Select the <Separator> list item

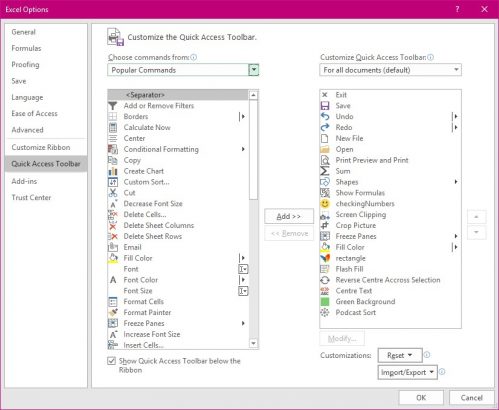(178, 95)
